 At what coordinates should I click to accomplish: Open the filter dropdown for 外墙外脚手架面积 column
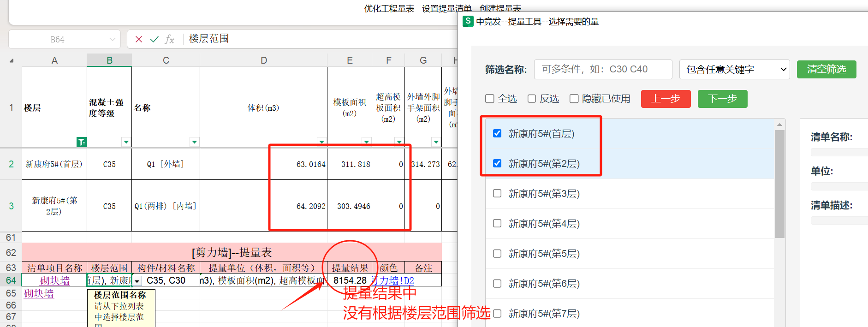tap(436, 142)
